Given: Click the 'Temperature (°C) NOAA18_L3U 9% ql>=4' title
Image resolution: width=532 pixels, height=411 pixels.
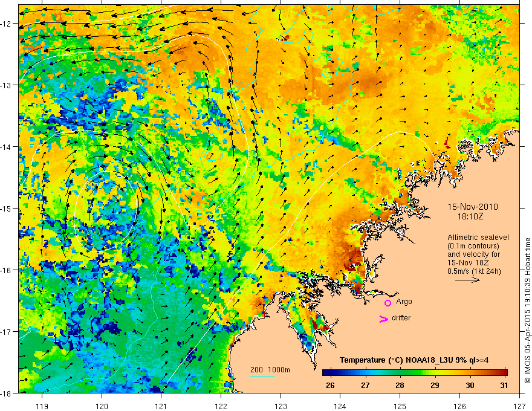Looking at the screenshot, I should [414, 360].
